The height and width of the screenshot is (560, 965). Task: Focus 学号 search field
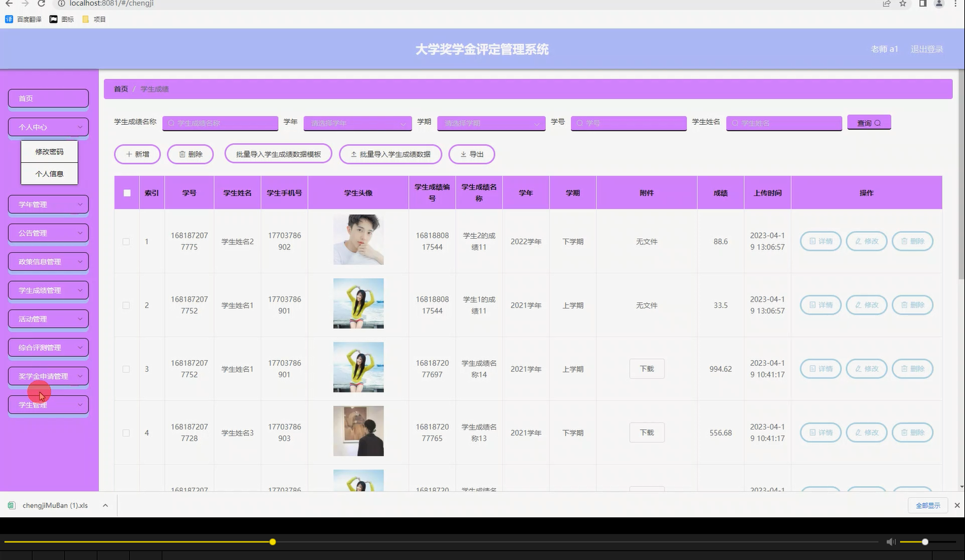pyautogui.click(x=629, y=123)
